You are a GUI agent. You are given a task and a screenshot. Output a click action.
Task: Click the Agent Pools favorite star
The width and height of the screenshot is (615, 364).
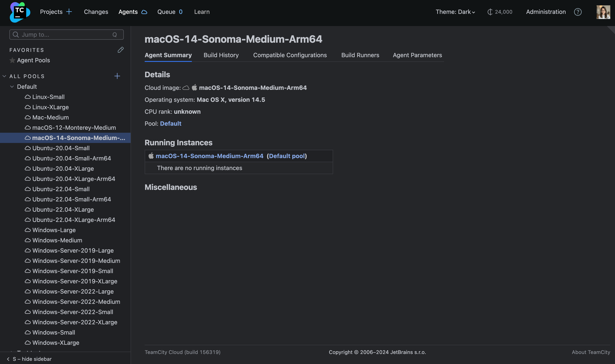pos(12,60)
